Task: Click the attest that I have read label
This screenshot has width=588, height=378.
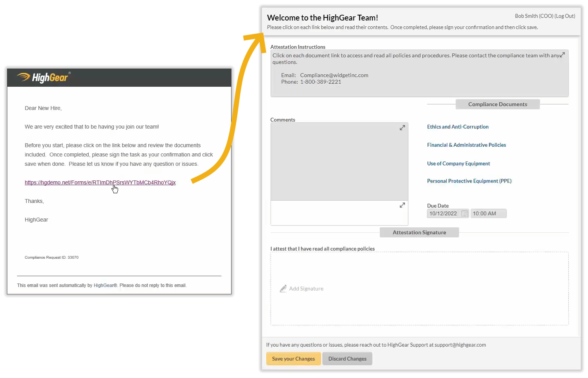Action: click(322, 249)
